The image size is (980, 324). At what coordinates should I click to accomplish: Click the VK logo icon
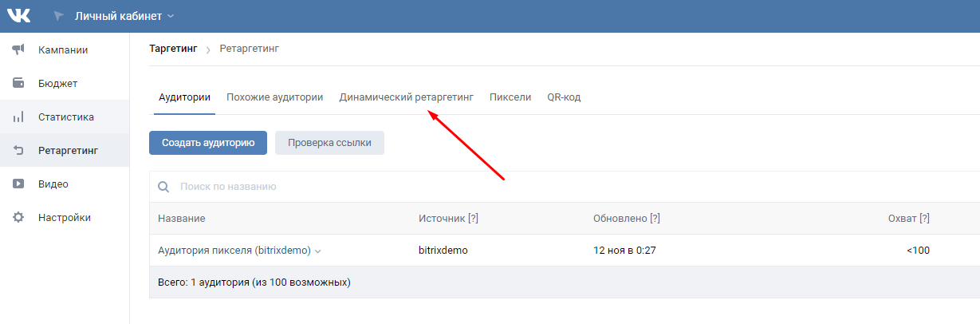(18, 16)
